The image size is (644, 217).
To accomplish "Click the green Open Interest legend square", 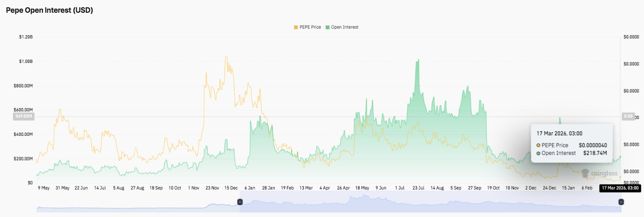I will [327, 27].
